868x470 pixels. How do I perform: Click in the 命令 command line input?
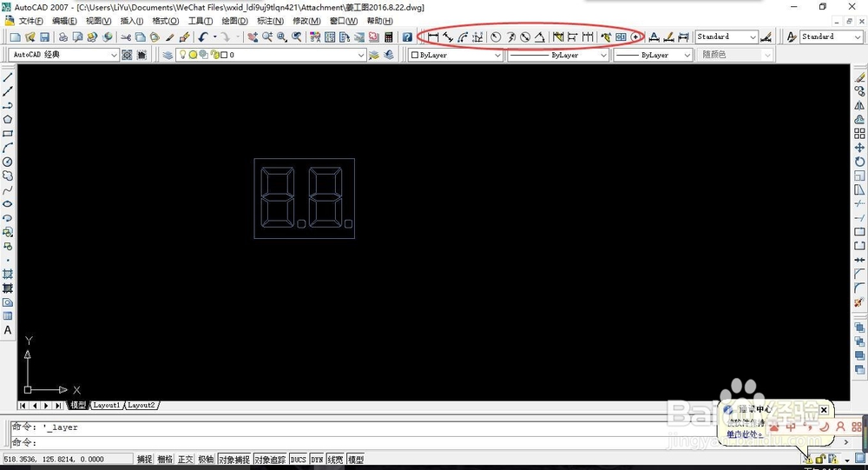click(426, 442)
